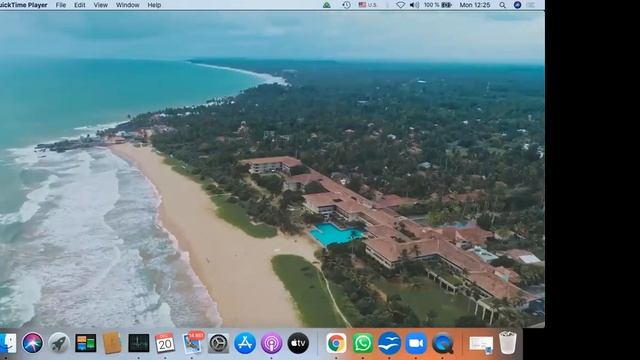
Task: Open the Wi-Fi status menu
Action: (x=400, y=5)
